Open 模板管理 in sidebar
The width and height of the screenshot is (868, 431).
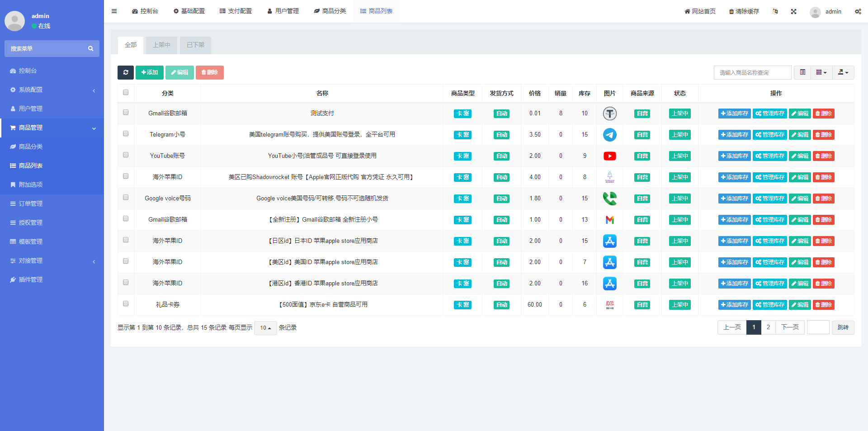pyautogui.click(x=52, y=242)
